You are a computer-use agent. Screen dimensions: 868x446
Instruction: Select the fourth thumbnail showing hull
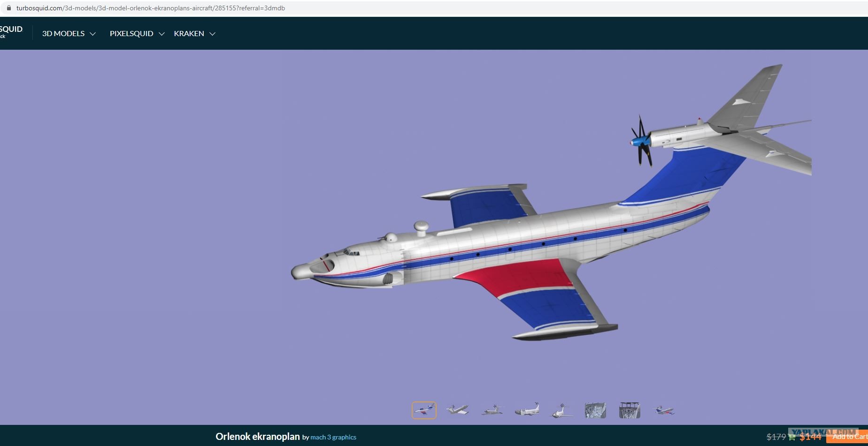click(527, 410)
